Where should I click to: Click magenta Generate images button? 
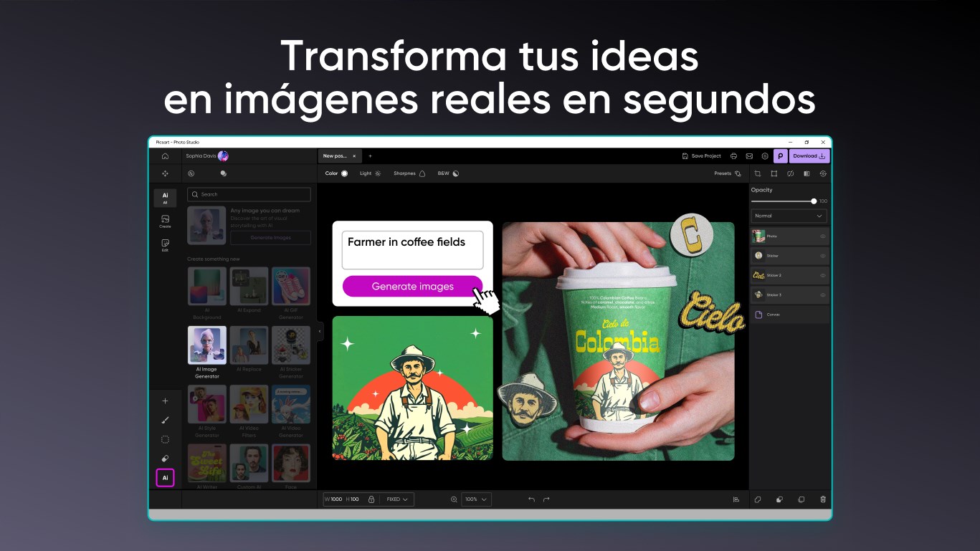click(x=412, y=287)
